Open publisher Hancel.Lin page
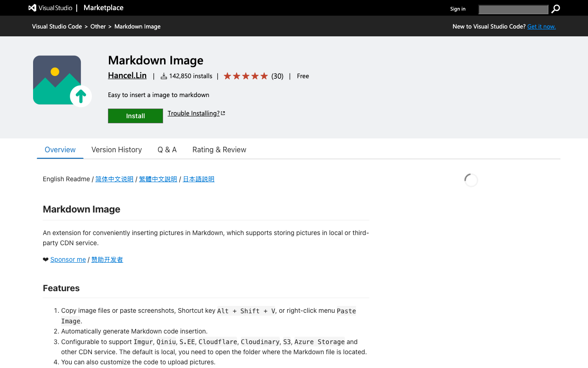Screen dimensions: 588x368 (x=127, y=75)
